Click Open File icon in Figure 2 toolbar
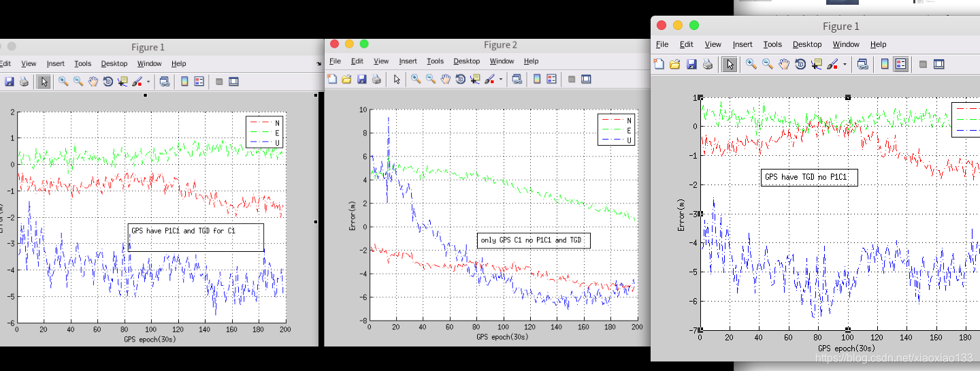Image resolution: width=980 pixels, height=371 pixels. point(346,79)
